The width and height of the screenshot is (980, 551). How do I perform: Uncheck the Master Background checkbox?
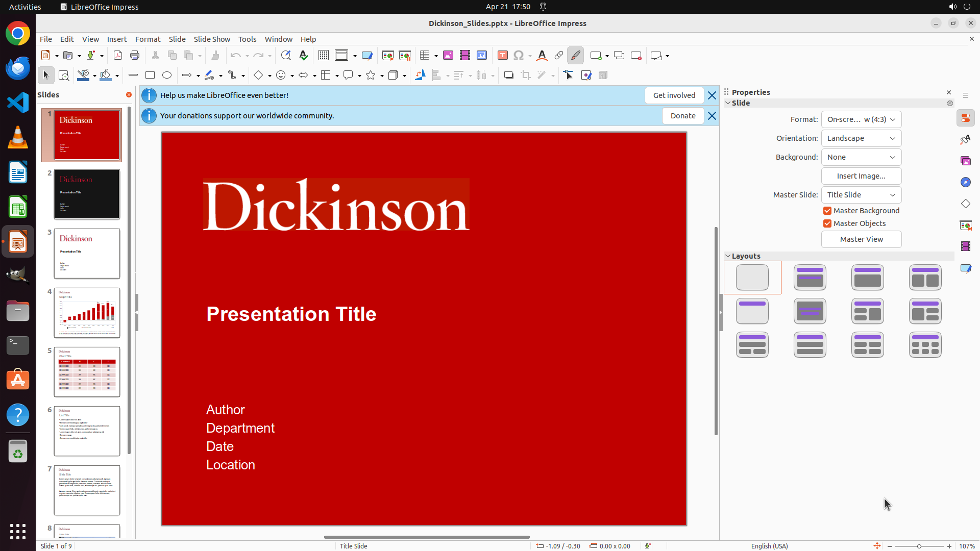tap(827, 211)
